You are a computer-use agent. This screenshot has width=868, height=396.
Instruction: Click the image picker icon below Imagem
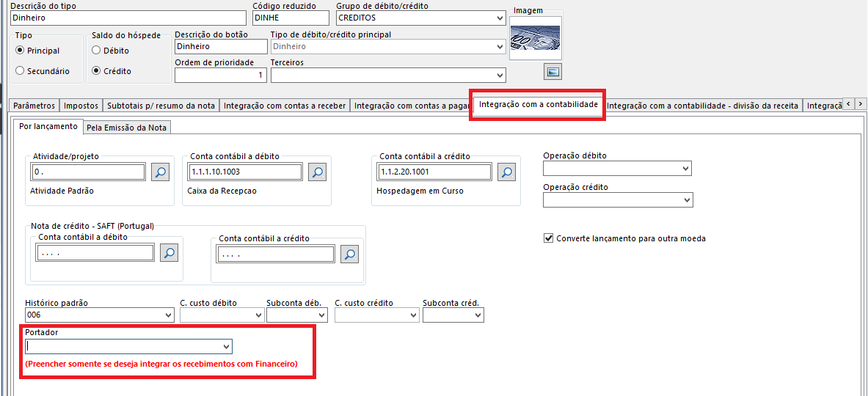tap(553, 71)
